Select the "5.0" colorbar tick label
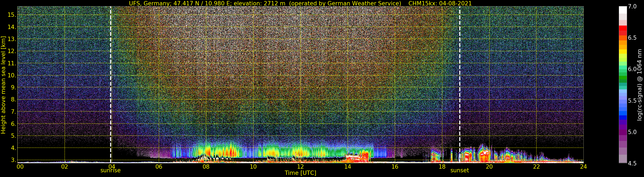Viewport: 644px width, 177px height. 632,132
